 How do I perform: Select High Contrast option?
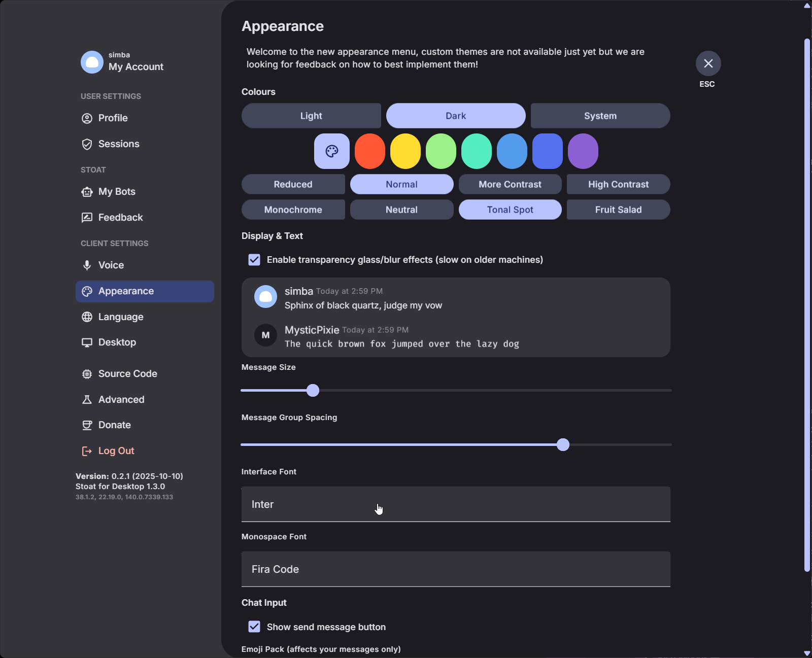(619, 184)
